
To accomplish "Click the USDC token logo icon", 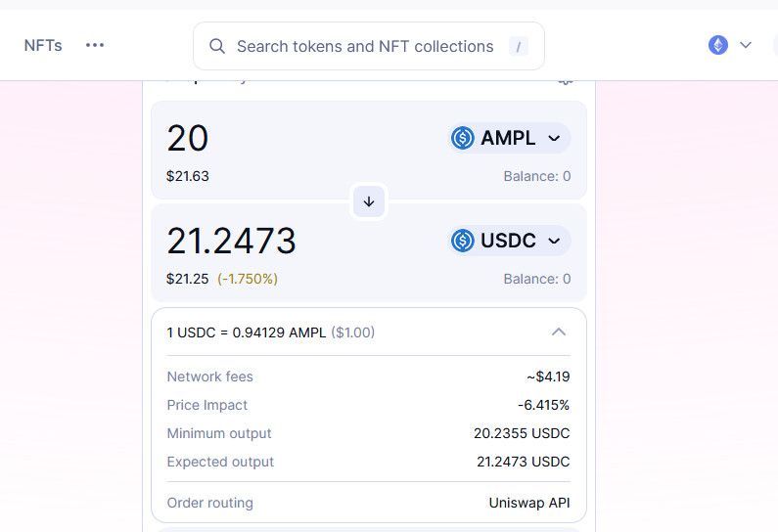I will pyautogui.click(x=462, y=241).
